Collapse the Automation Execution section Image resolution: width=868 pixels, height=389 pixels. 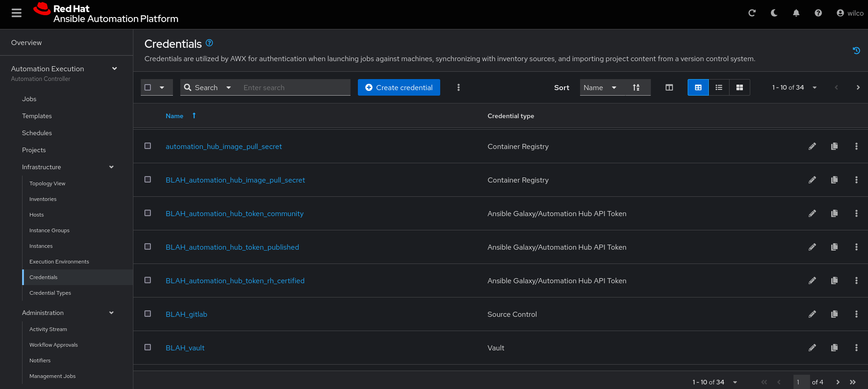(115, 69)
